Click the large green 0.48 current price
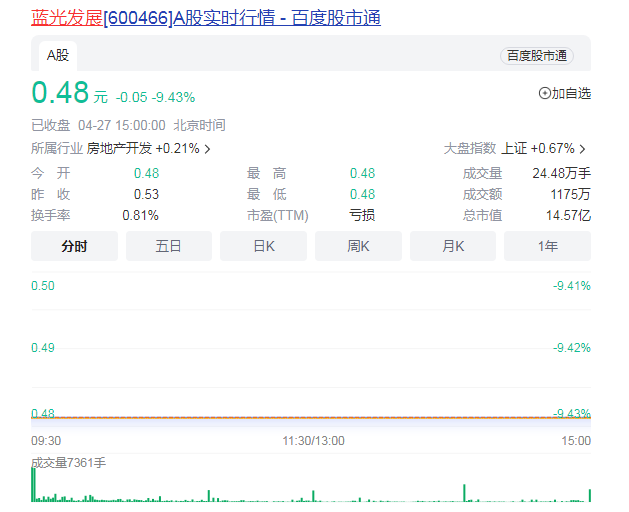Viewport: 629px width, 512px height. click(x=59, y=93)
